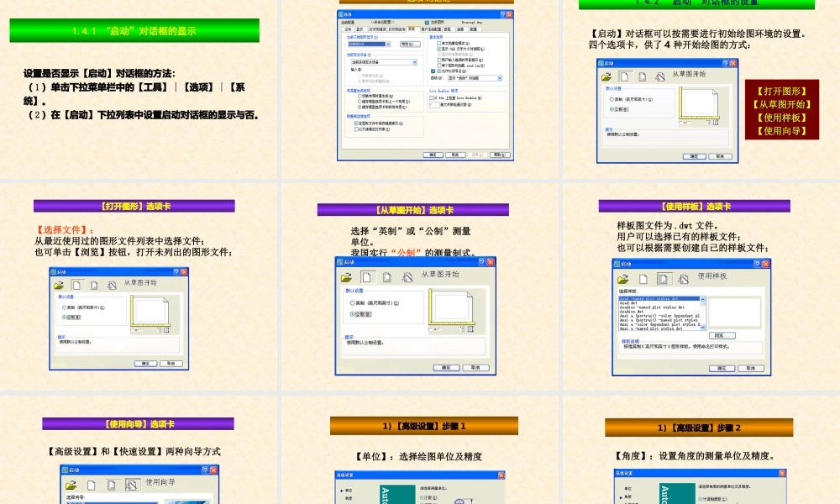Viewport: 840px width, 504px height.
Task: Click 【打开图形】 text in dark red box
Action: [x=781, y=91]
